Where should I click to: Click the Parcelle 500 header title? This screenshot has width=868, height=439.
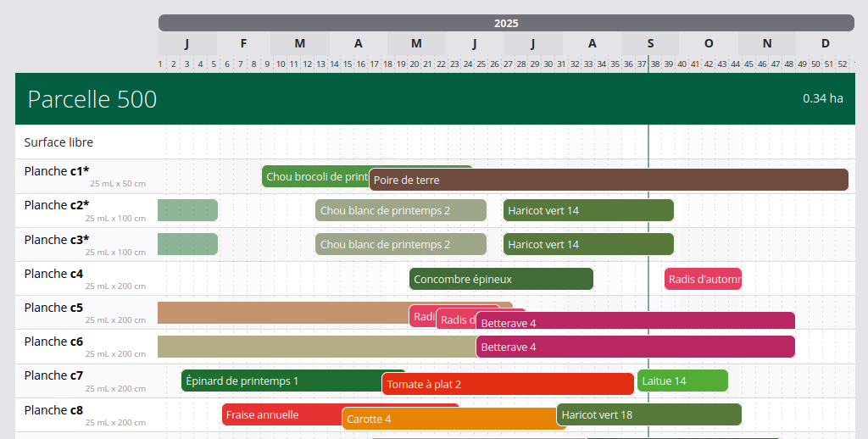coord(92,99)
